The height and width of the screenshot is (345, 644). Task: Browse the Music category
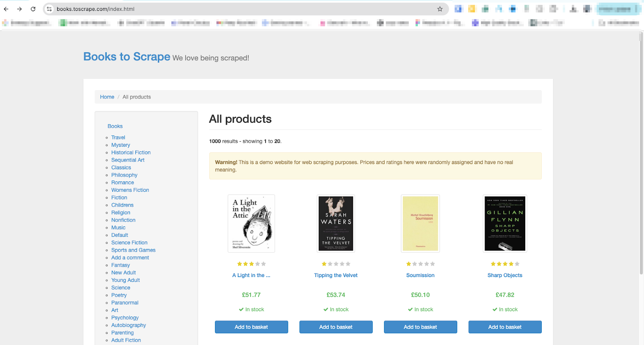118,228
